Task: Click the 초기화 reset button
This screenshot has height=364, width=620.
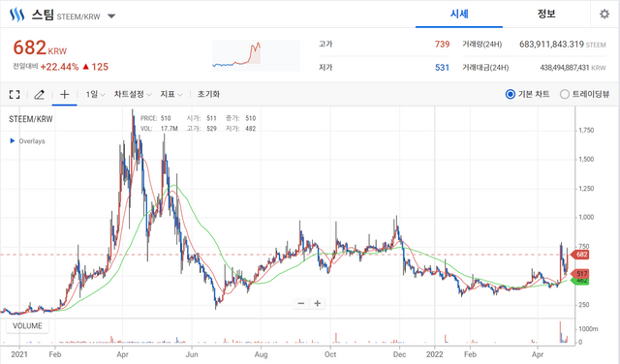Action: click(208, 95)
